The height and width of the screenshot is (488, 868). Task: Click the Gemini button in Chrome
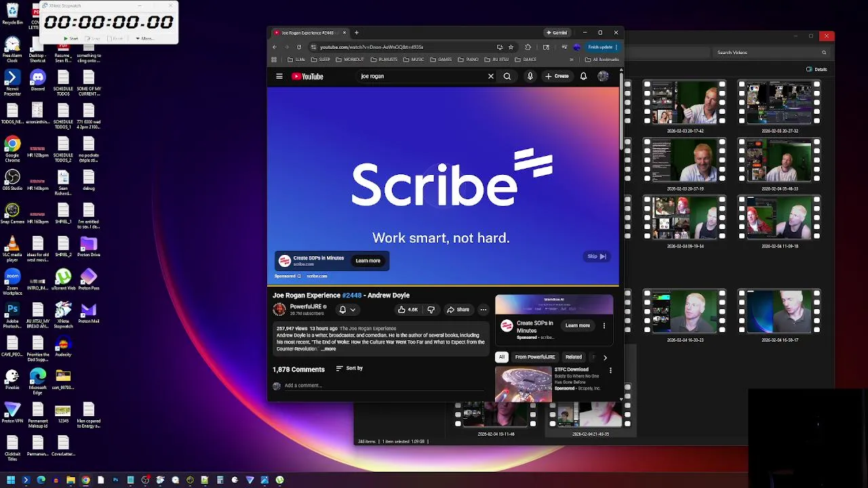click(557, 33)
